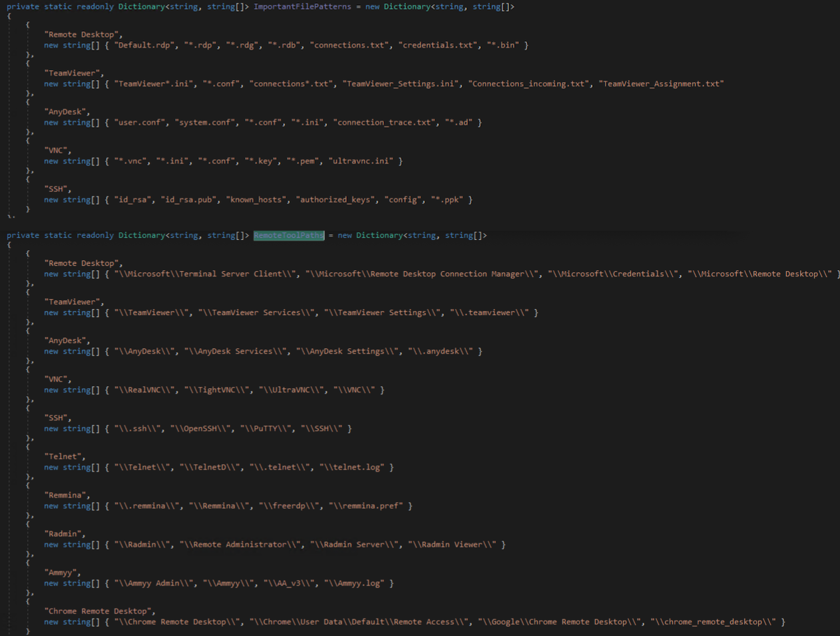The height and width of the screenshot is (636, 840).
Task: Click the "\\TeamViewer Services\\" path string
Action: (256, 313)
